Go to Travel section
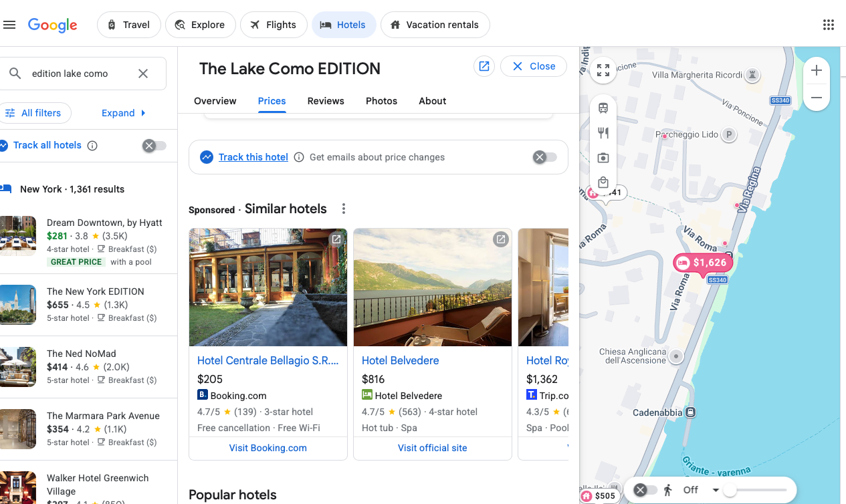Screen dimensions: 846x504 128,25
